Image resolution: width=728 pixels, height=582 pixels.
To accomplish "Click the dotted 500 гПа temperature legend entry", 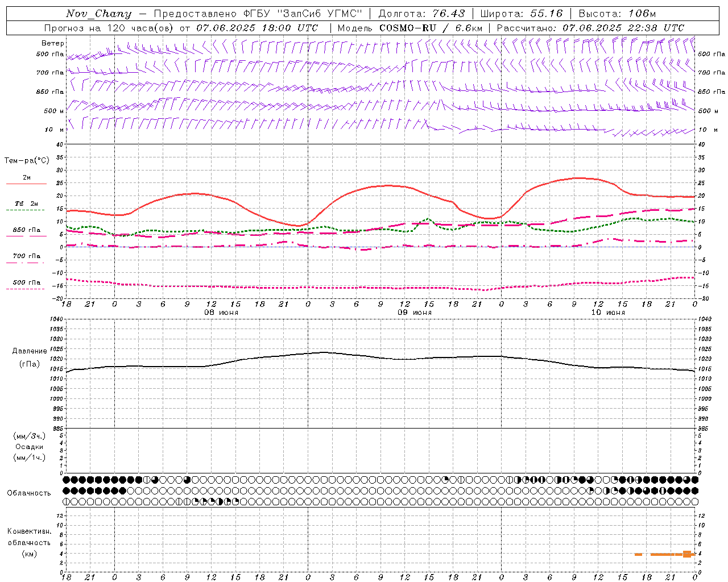I will tap(26, 282).
